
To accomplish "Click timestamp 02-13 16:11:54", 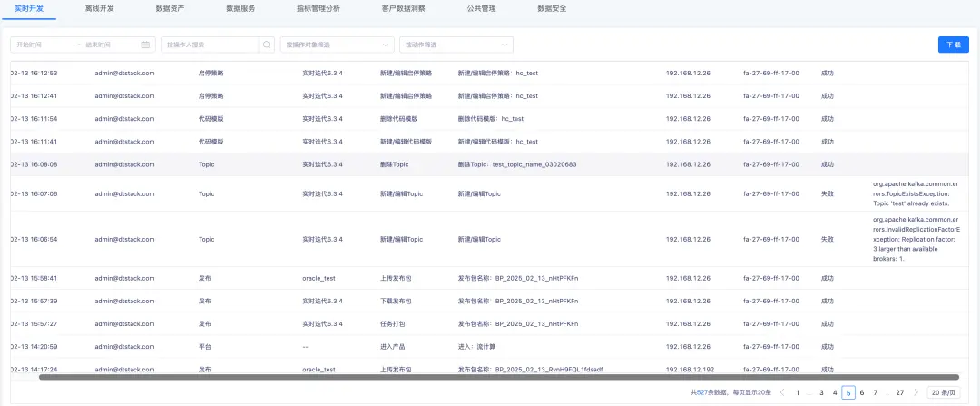I will 34,119.
